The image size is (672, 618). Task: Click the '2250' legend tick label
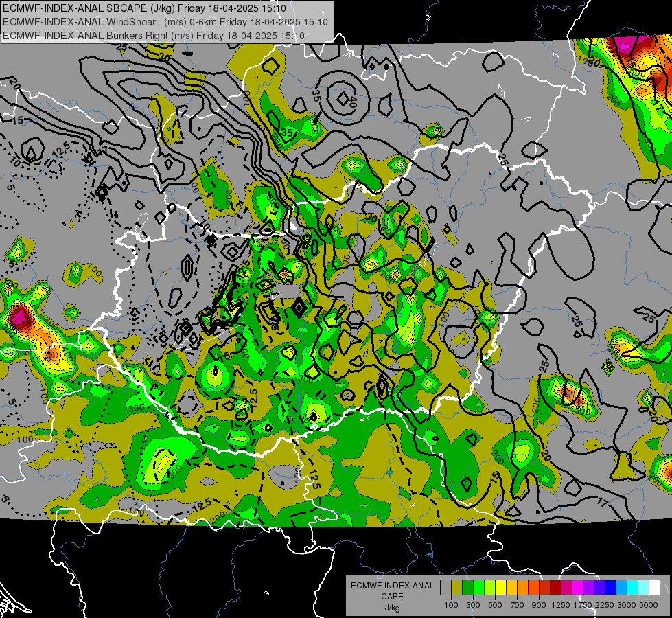(x=605, y=605)
